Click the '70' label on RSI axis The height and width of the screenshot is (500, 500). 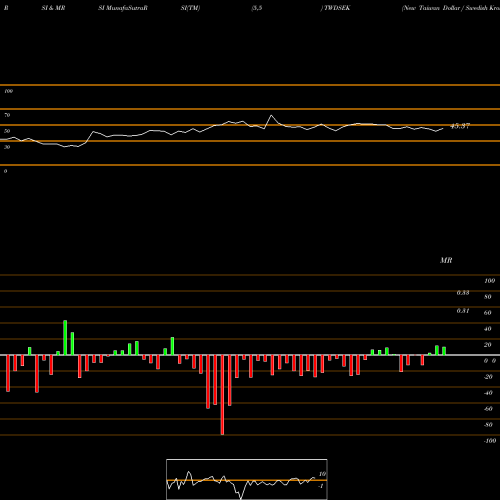click(7, 115)
